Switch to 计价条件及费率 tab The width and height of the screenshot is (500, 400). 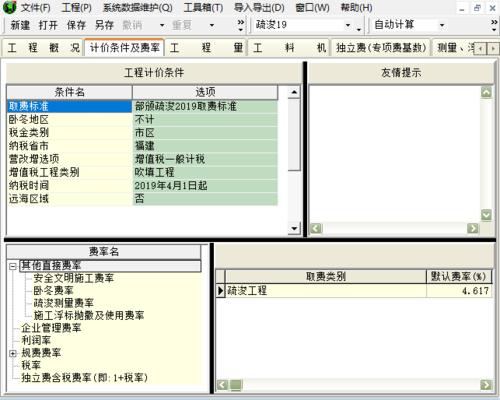coord(124,48)
